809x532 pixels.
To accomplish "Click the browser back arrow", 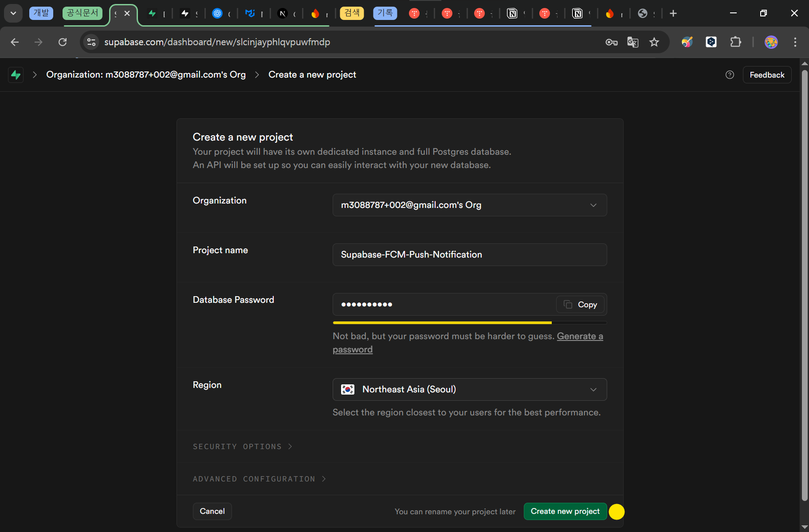I will tap(15, 42).
